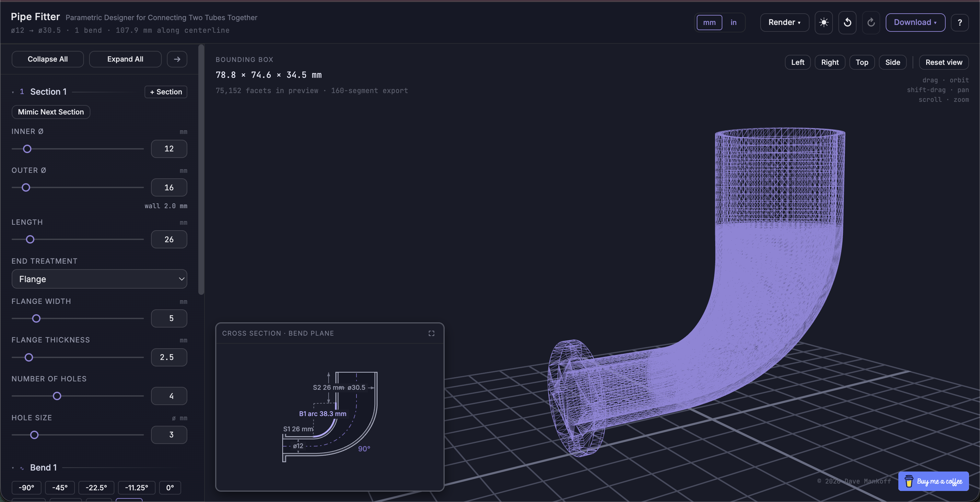Screen dimensions: 980x502
Task: Click the Inner Ø value field showing 12
Action: [x=169, y=149]
